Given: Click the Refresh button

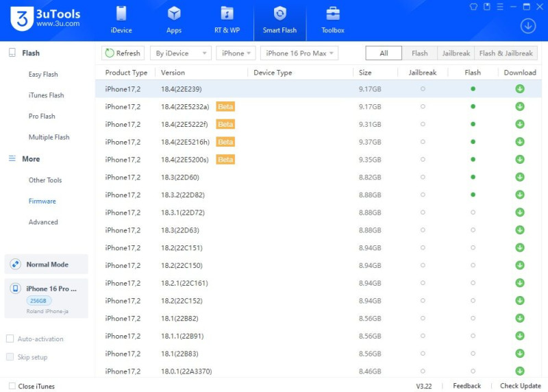Looking at the screenshot, I should tap(123, 53).
